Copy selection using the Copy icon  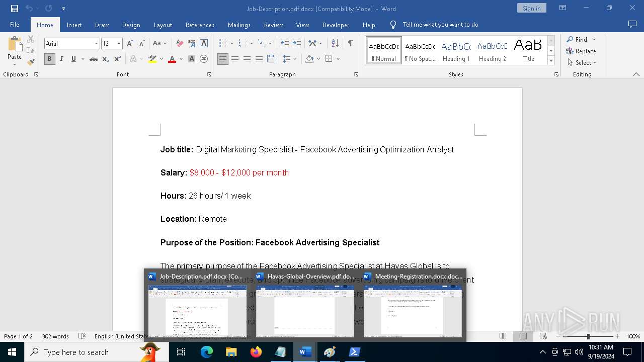pyautogui.click(x=31, y=51)
